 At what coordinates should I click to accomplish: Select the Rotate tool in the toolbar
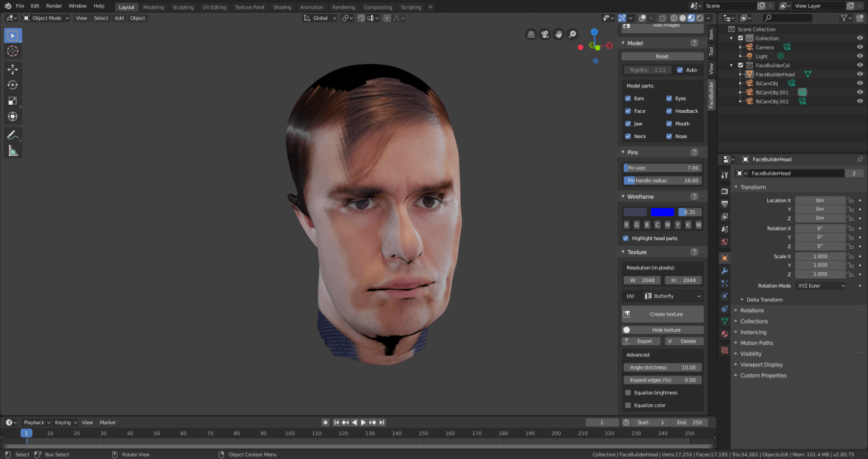point(13,85)
